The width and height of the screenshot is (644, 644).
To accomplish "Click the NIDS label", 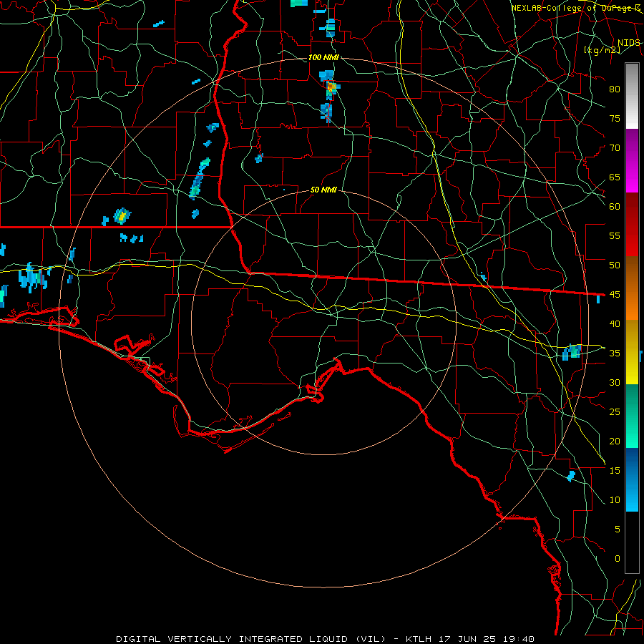I will [x=628, y=43].
